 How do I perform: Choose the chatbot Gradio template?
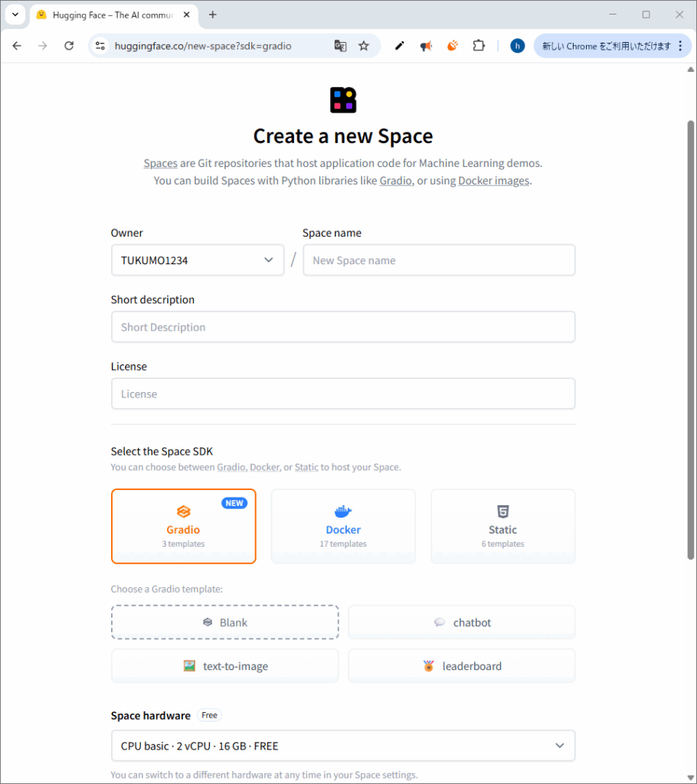(x=461, y=622)
